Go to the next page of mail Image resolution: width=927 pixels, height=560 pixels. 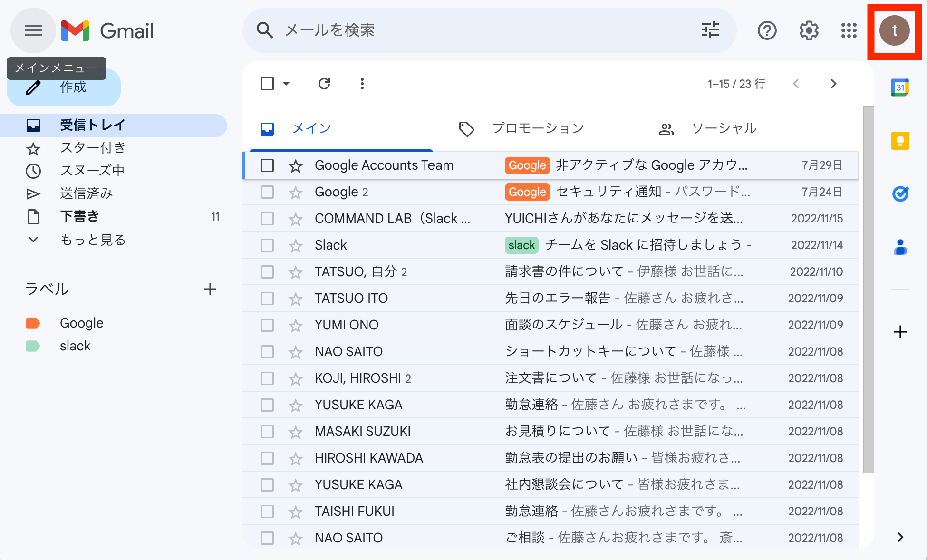click(x=833, y=84)
